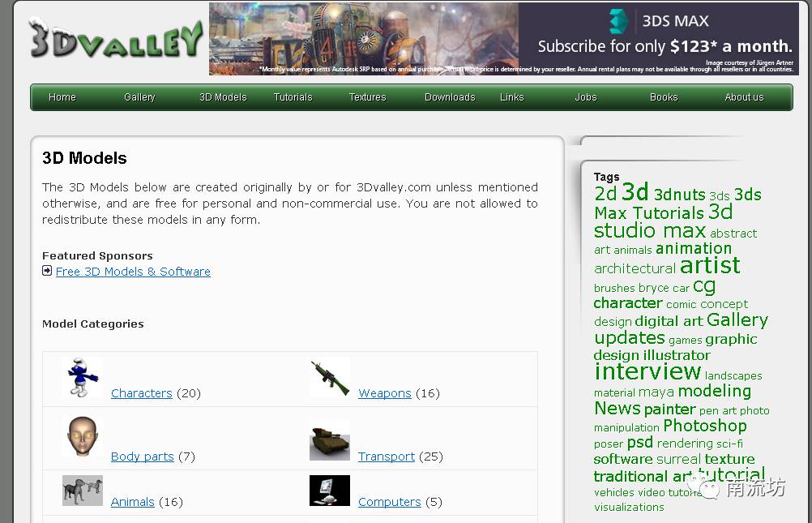The image size is (812, 523).
Task: Open the Textures section
Action: tap(368, 97)
